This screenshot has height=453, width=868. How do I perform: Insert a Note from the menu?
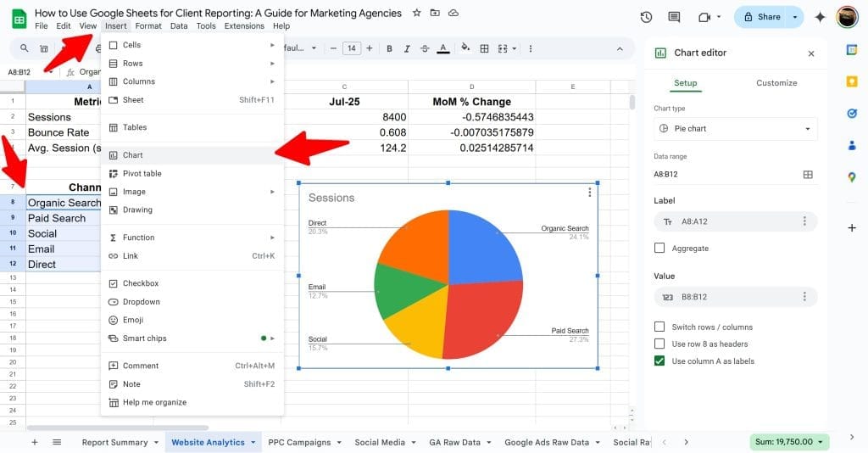point(192,383)
